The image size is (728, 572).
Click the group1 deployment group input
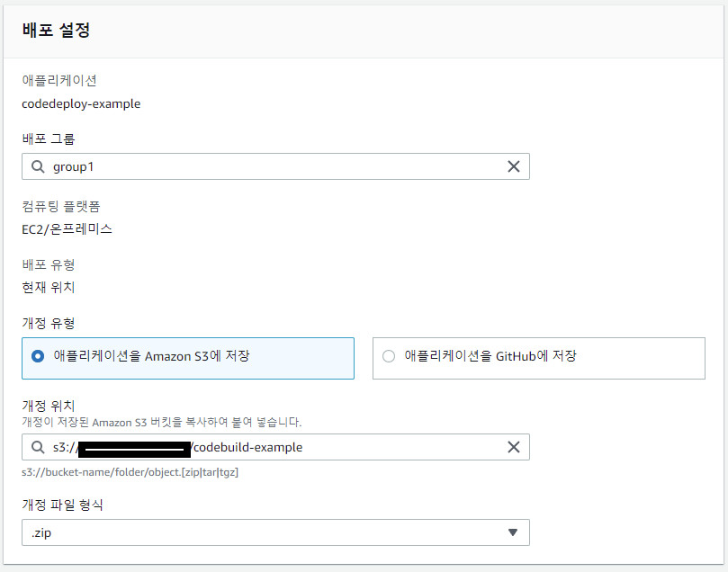pyautogui.click(x=275, y=166)
